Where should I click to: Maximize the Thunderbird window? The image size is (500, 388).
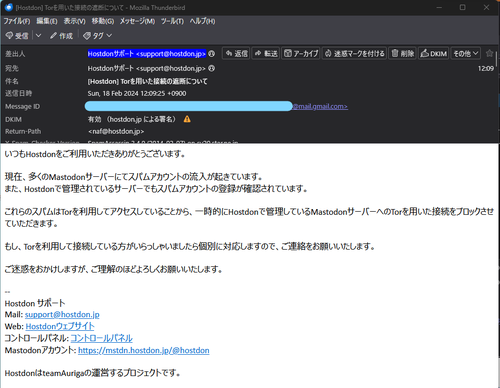click(x=463, y=7)
